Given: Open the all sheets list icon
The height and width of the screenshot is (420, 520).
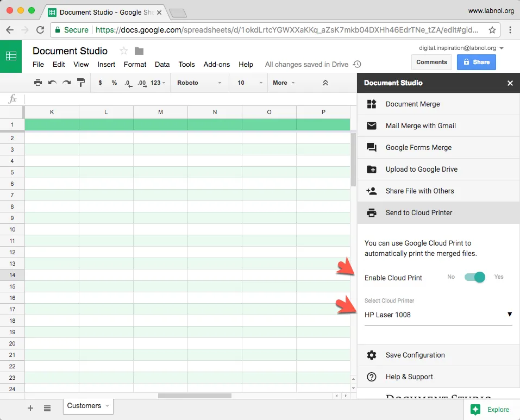Looking at the screenshot, I should click(x=47, y=408).
